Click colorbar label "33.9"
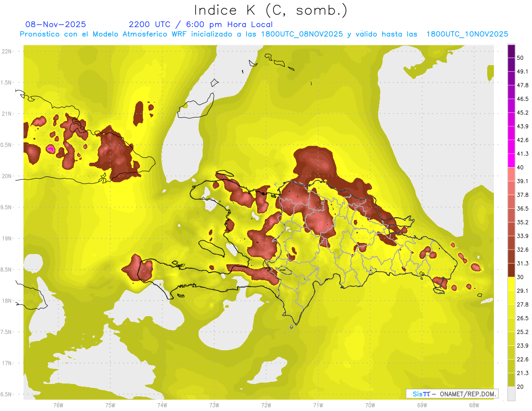This screenshot has height=411, width=532. (522, 236)
